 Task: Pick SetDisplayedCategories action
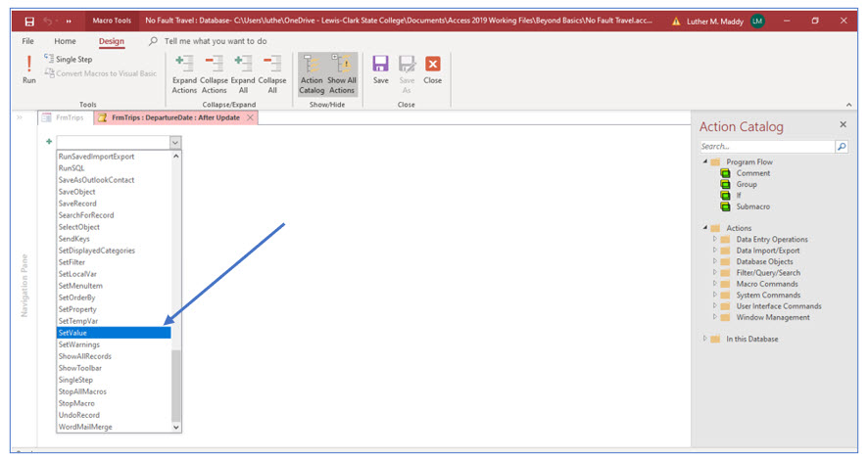pyautogui.click(x=114, y=251)
